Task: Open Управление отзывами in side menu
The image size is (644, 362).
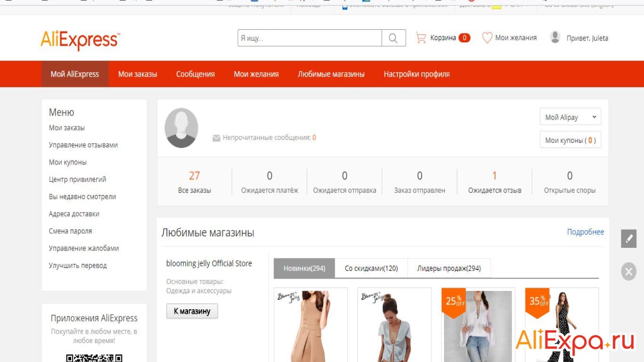Action: click(83, 145)
